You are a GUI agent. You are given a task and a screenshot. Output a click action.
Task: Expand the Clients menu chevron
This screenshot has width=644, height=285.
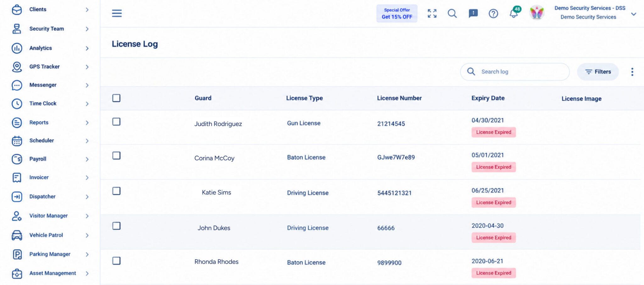click(x=87, y=10)
